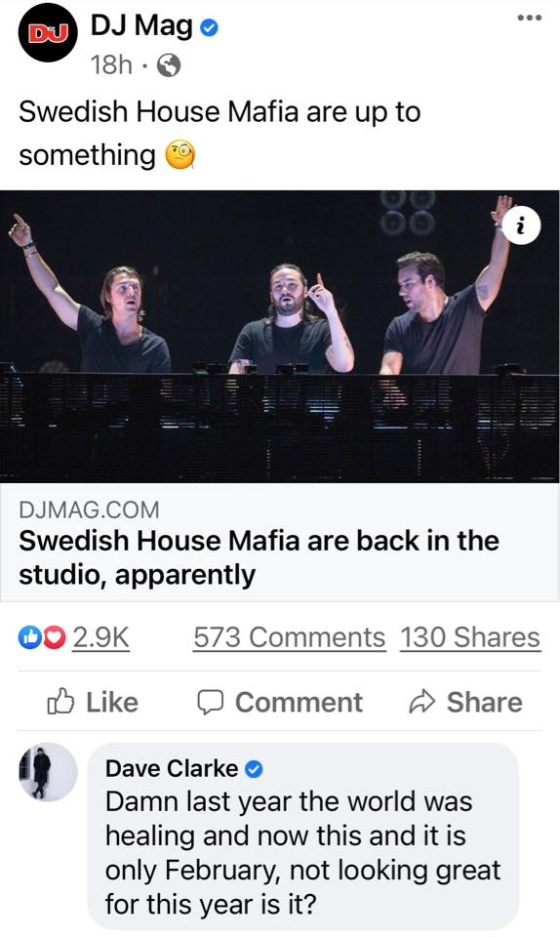
Task: Tap the 18h post timestamp
Action: 111,64
